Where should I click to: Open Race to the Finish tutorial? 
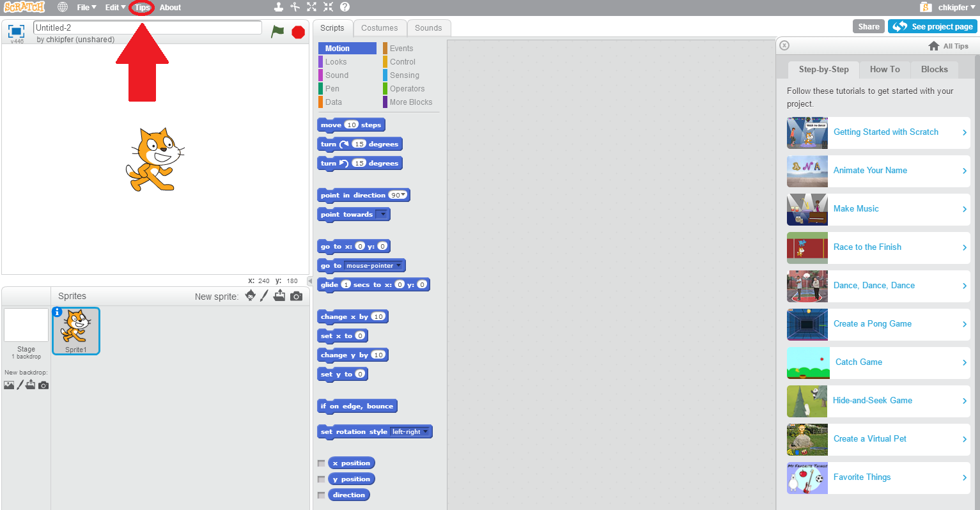coord(878,247)
